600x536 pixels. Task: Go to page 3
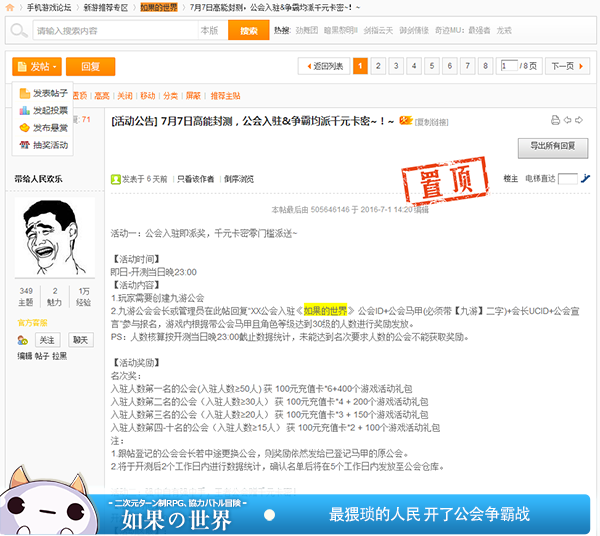(396, 66)
